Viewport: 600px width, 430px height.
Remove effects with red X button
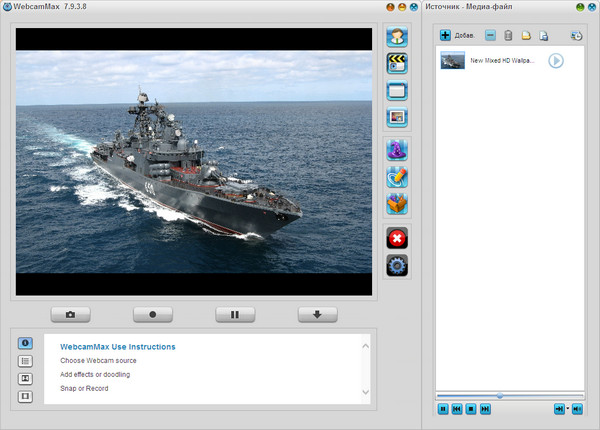click(398, 238)
